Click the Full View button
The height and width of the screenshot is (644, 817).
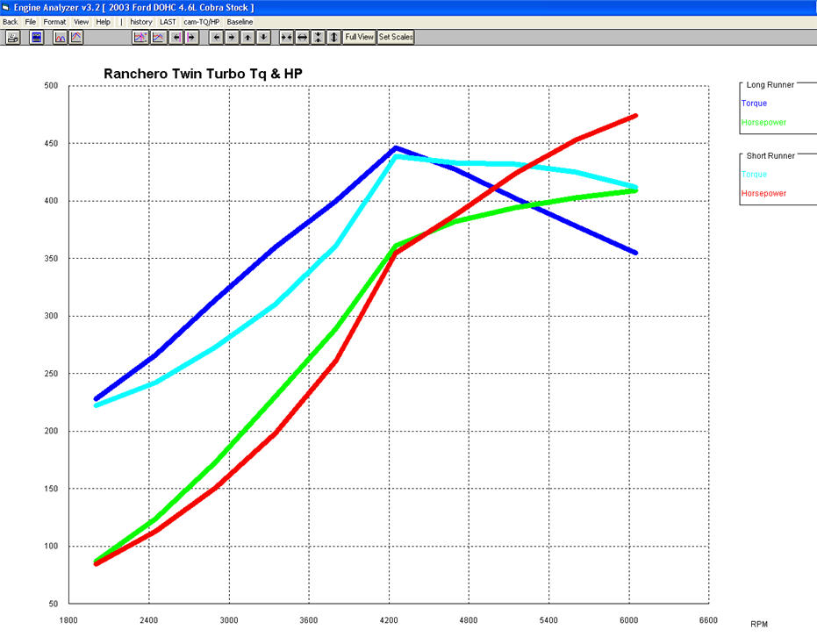tap(360, 37)
